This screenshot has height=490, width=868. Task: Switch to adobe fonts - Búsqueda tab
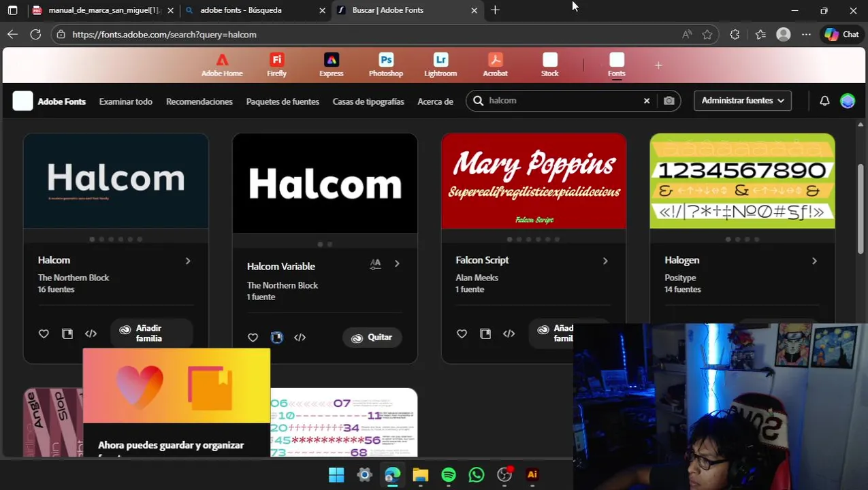tap(255, 10)
